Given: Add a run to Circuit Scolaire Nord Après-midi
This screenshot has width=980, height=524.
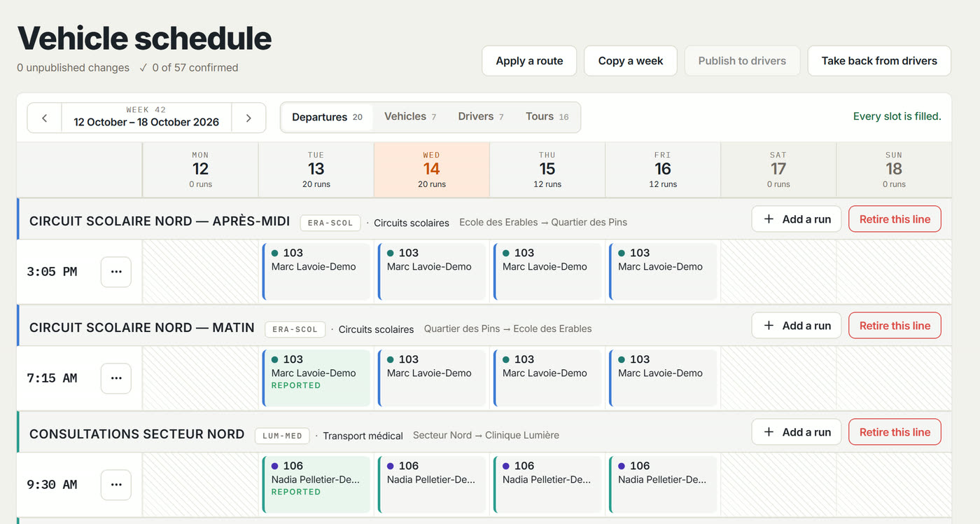Looking at the screenshot, I should [797, 219].
